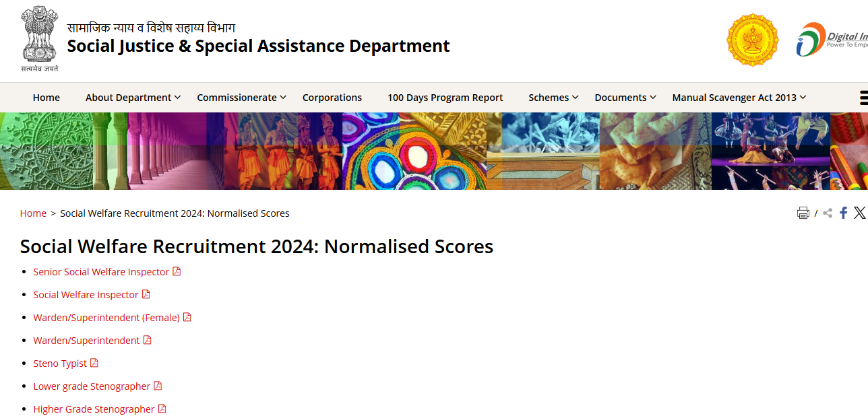868x416 pixels.
Task: Open 100 Days Program Report menu item
Action: pos(445,97)
